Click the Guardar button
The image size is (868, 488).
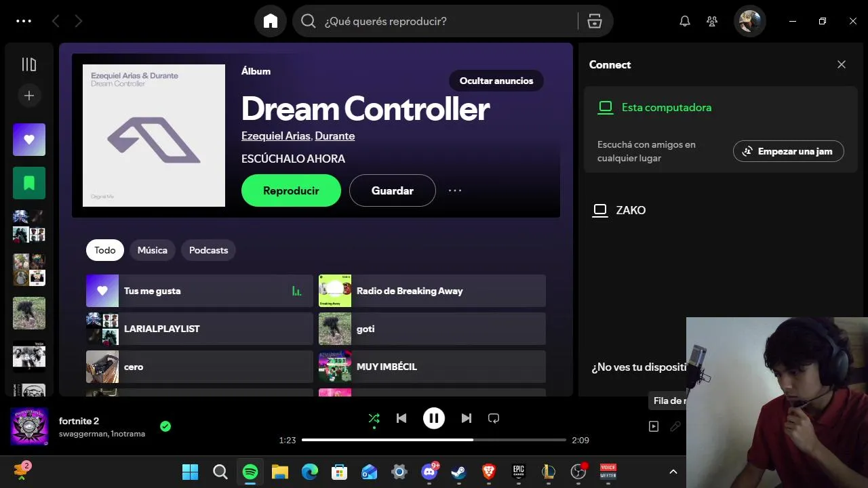[x=393, y=190]
